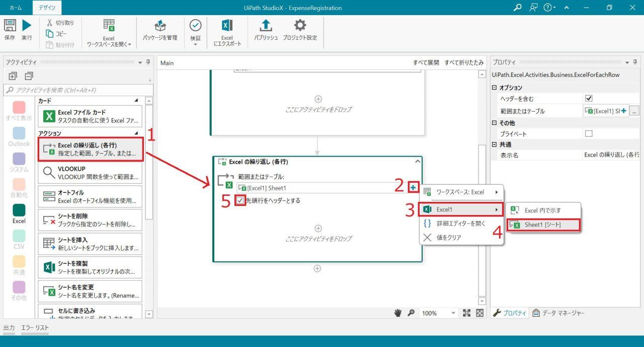Collapse the アクション group triangle
Screen dimensions: 644x347
137,133
